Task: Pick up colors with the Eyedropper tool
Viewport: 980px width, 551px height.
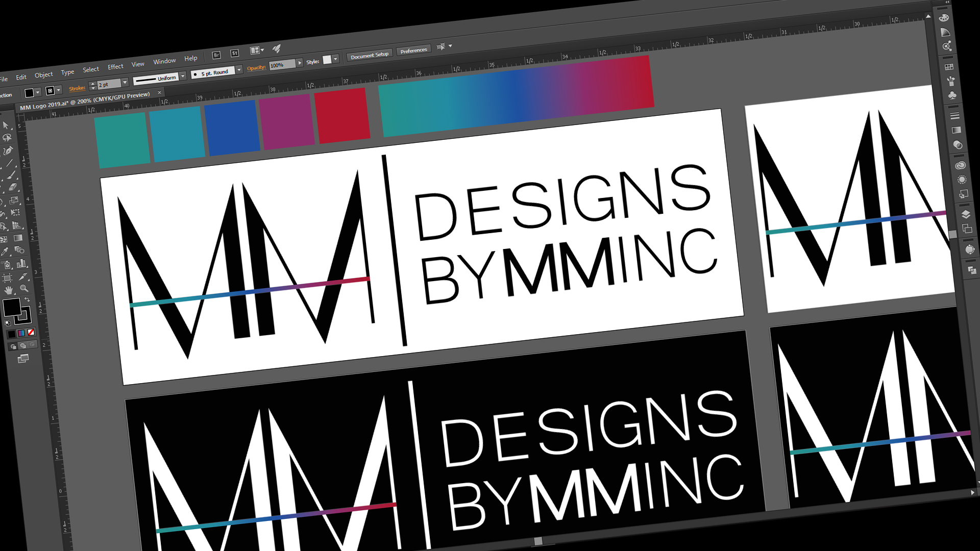Action: (x=6, y=252)
